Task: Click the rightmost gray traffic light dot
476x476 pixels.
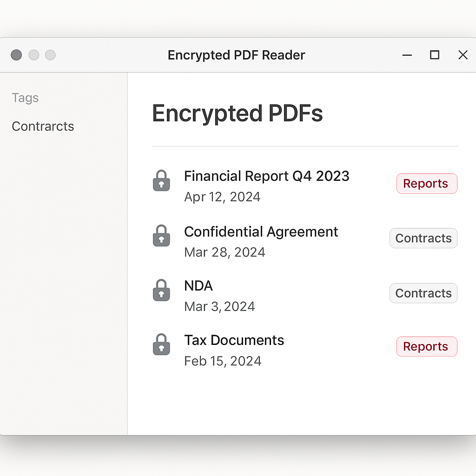Action: click(50, 55)
